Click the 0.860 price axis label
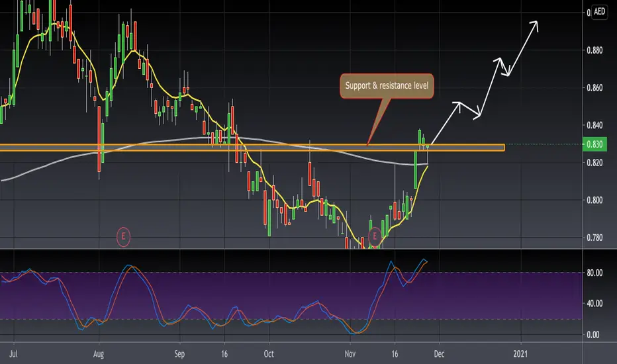The height and width of the screenshot is (364, 617). [x=594, y=88]
